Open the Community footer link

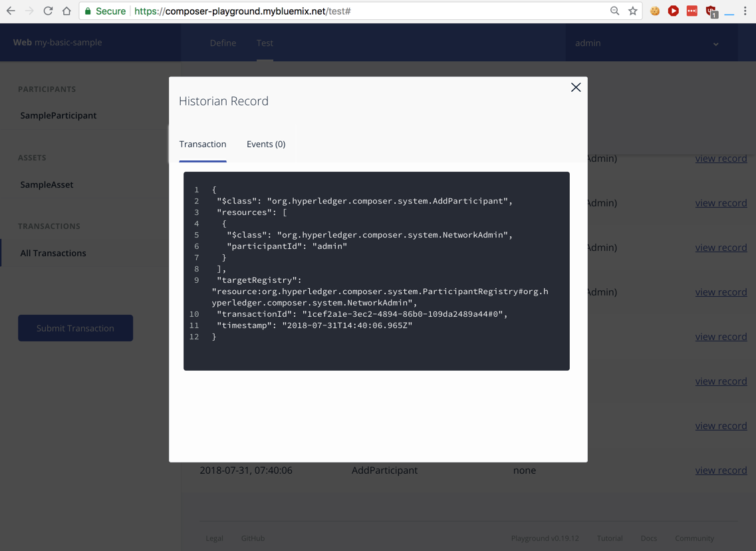[x=694, y=538]
